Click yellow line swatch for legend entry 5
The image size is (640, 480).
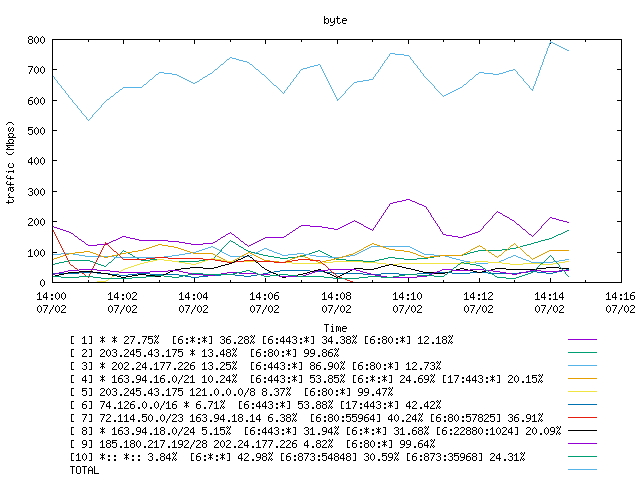[582, 392]
